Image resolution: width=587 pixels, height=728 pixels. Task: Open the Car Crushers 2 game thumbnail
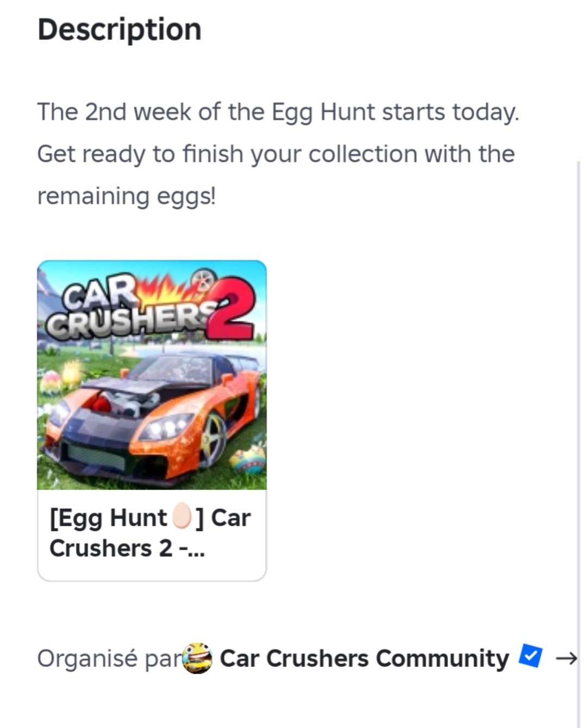click(x=152, y=375)
